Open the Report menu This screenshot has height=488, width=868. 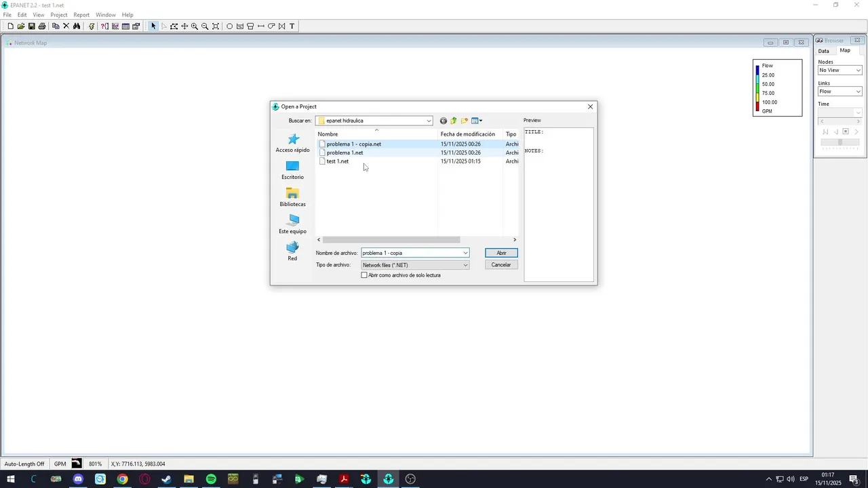(81, 15)
